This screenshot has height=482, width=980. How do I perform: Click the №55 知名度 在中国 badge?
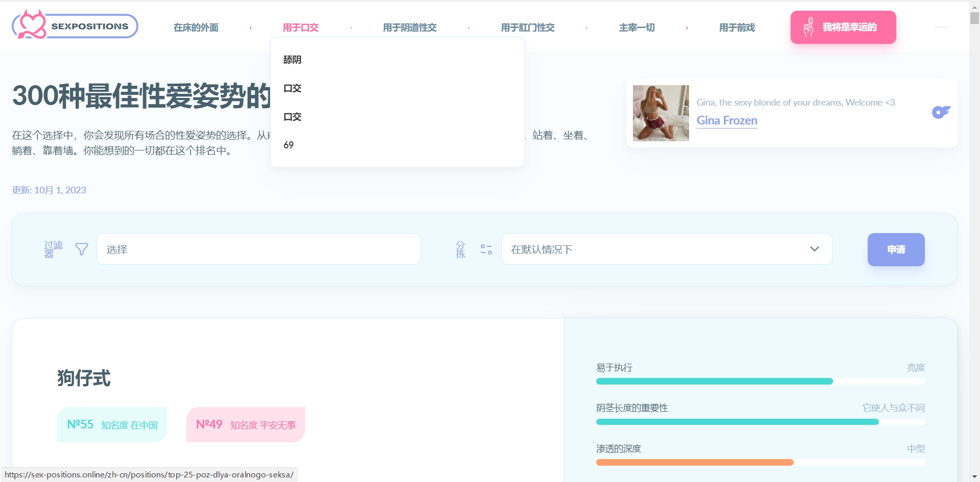(x=112, y=424)
